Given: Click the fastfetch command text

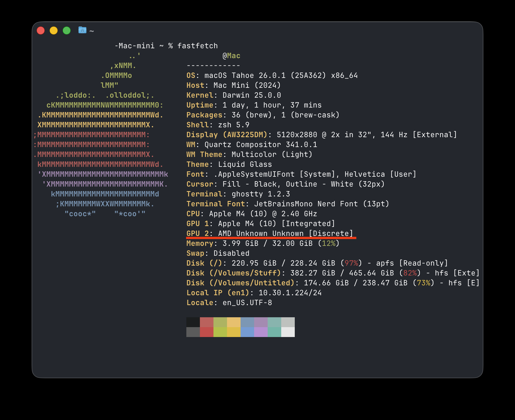Looking at the screenshot, I should tap(197, 46).
